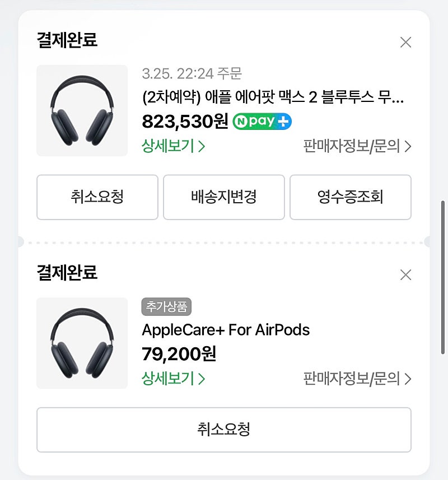Open the (2차예약) 애플 에어팟 맥스 2 title
This screenshot has width=448, height=480.
point(273,97)
